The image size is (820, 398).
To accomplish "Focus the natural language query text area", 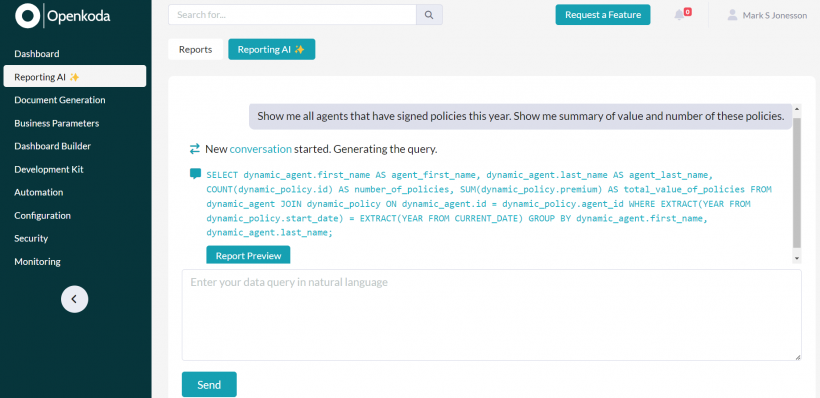I will 491,315.
